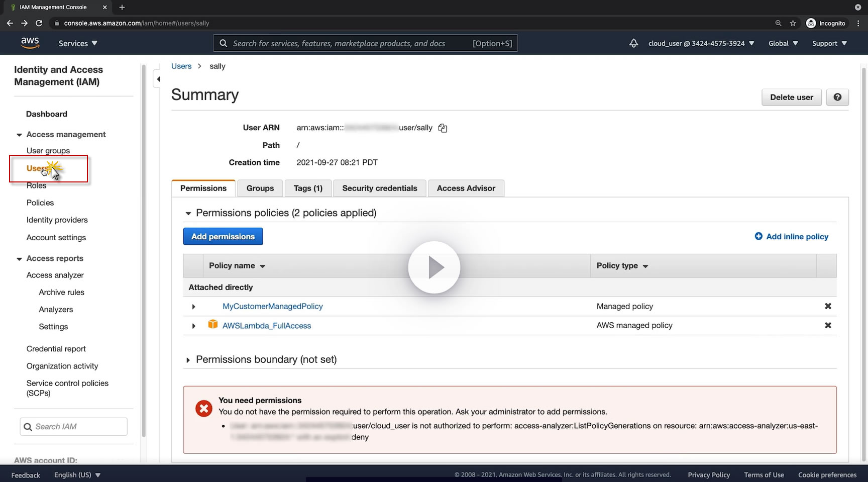Viewport: 868px width, 482px height.
Task: Click into the Search IAM field
Action: point(78,427)
